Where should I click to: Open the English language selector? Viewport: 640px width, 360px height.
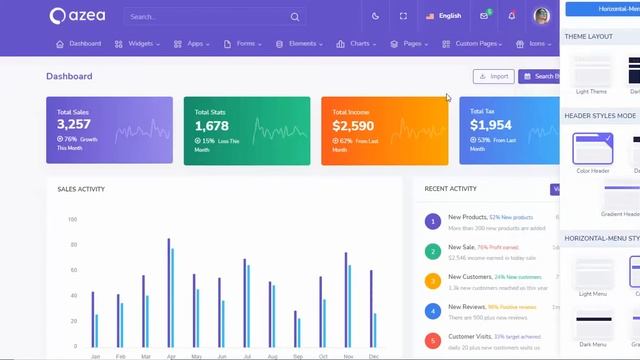[444, 16]
